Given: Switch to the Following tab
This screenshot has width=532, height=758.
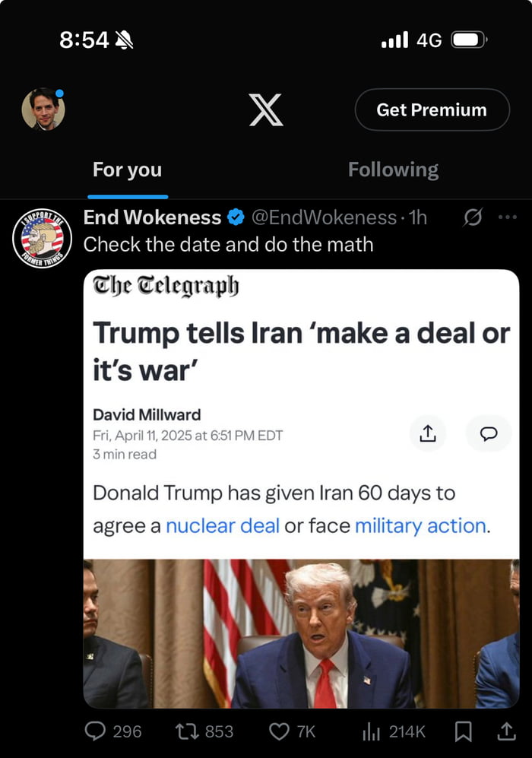Looking at the screenshot, I should coord(393,170).
